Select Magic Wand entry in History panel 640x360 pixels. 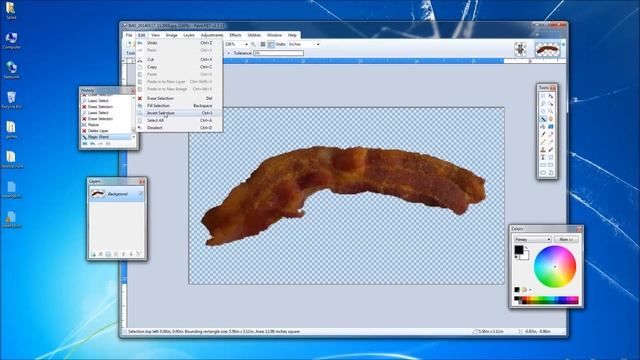[107, 137]
